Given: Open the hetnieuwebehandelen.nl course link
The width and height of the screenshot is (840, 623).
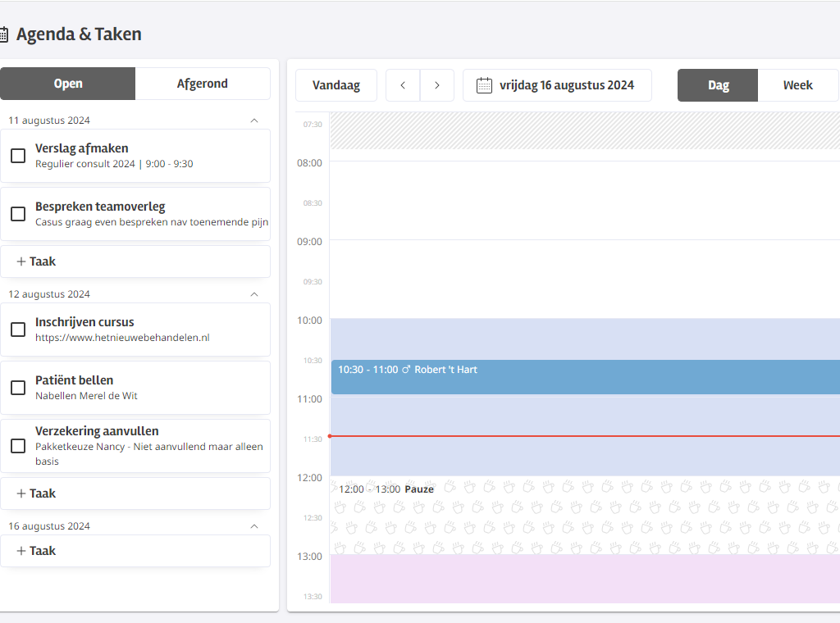Looking at the screenshot, I should pos(122,338).
